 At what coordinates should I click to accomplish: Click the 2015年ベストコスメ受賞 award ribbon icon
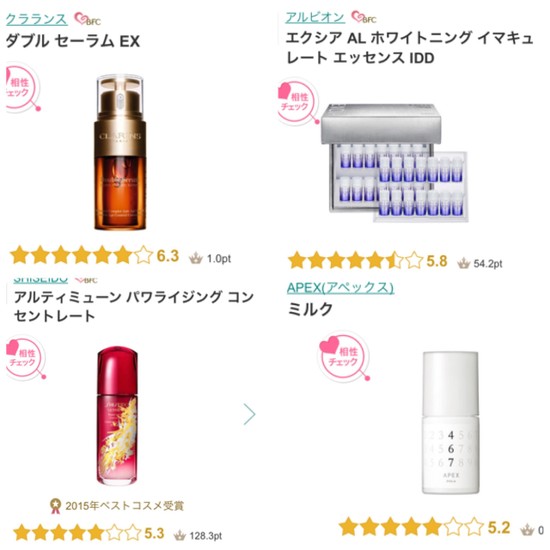(55, 506)
